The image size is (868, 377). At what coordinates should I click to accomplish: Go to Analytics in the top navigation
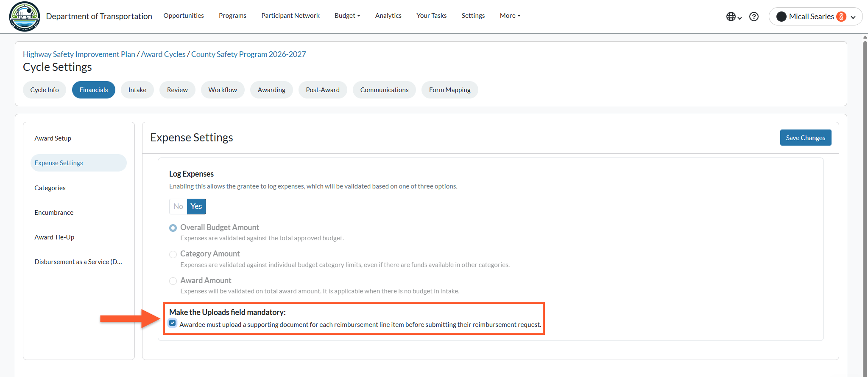388,16
